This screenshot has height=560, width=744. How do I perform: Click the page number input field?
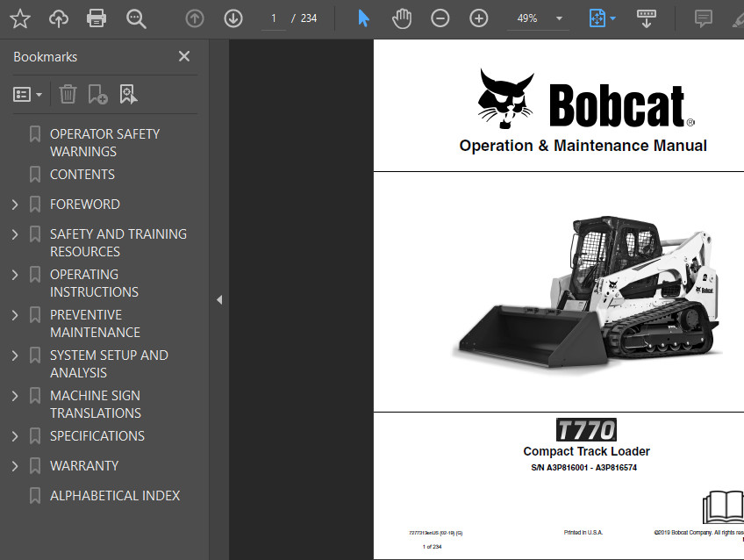pos(274,18)
